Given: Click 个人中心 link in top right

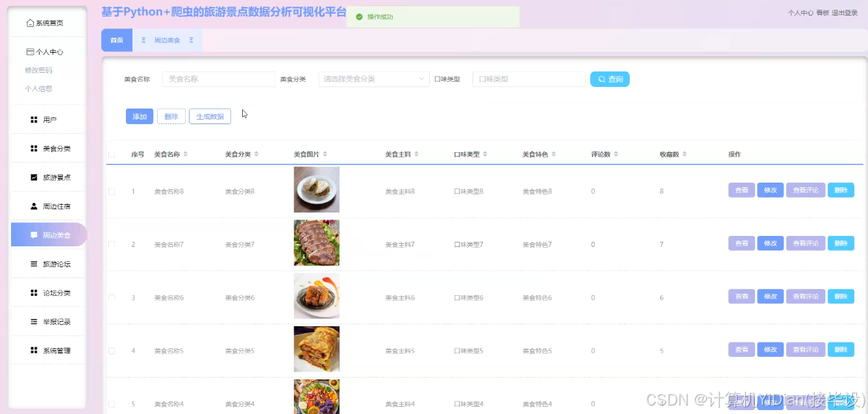Looking at the screenshot, I should pos(800,12).
